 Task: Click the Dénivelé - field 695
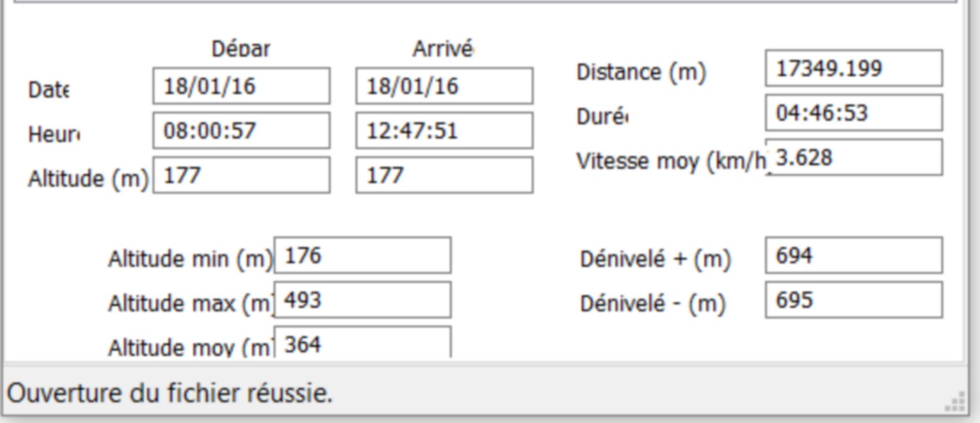(x=854, y=300)
